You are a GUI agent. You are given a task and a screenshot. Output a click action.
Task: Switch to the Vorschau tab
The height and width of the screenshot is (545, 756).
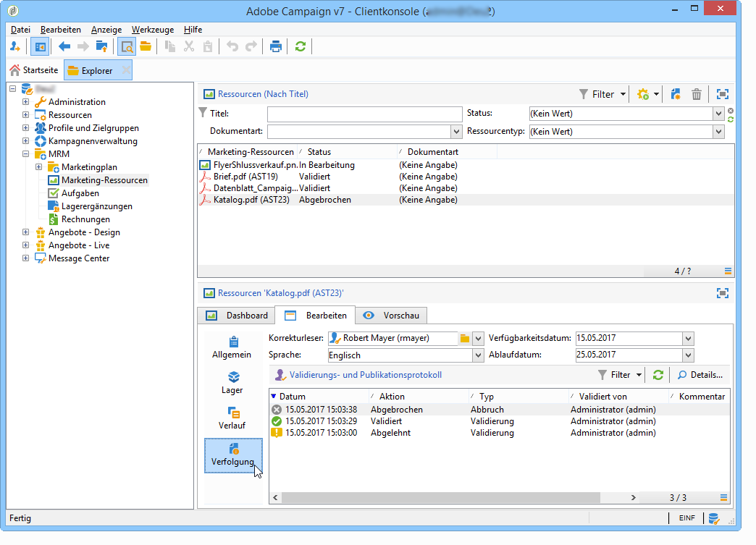coord(391,316)
